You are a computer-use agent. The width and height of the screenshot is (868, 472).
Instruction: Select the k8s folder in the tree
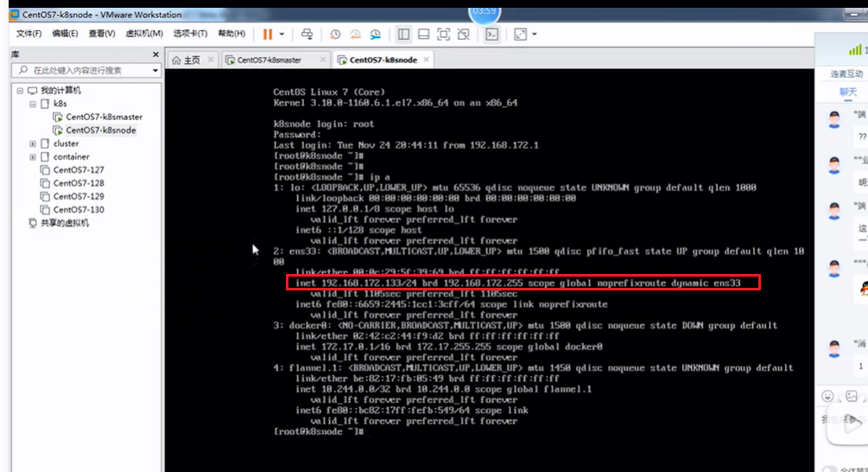tap(60, 104)
